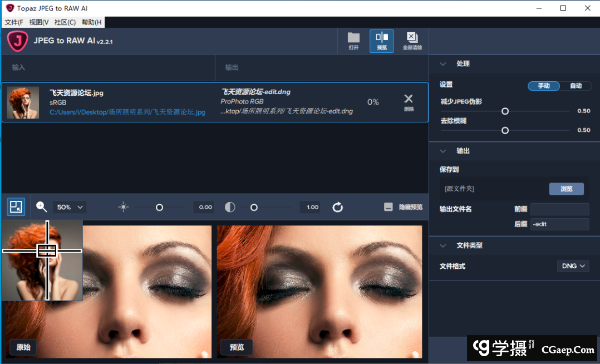This screenshot has height=364, width=600.
Task: Click the reset rotation arrow icon
Action: 337,207
